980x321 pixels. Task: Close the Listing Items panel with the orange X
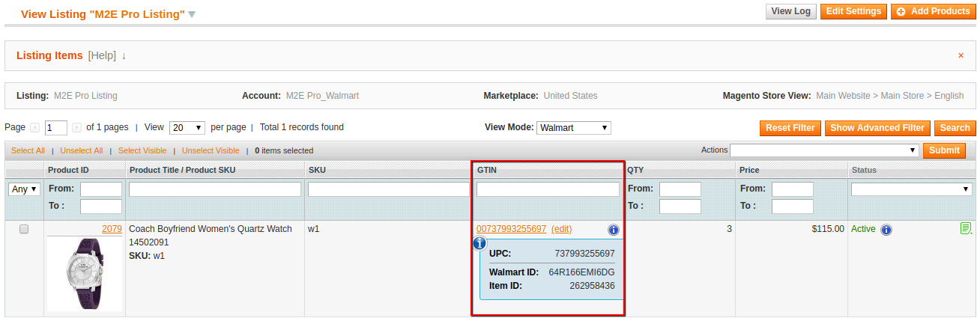click(x=961, y=55)
